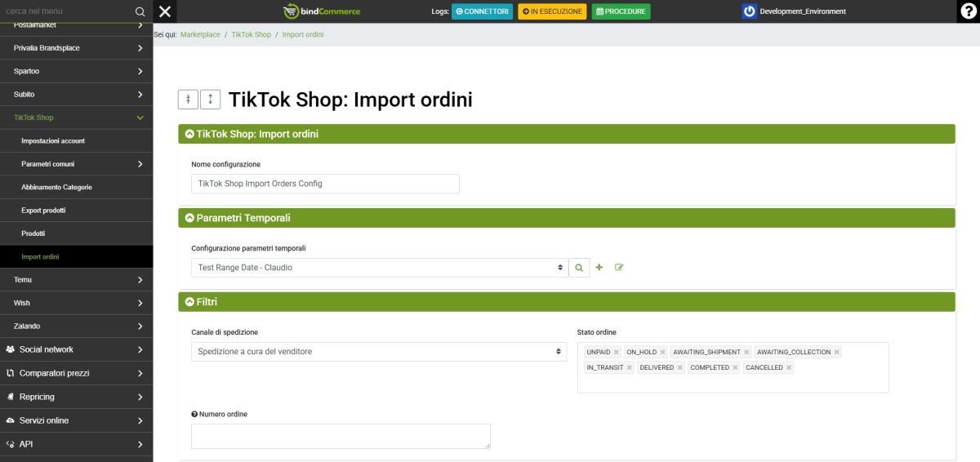The height and width of the screenshot is (462, 980).
Task: Collapse all sections with the compress arrows button
Action: [x=188, y=100]
